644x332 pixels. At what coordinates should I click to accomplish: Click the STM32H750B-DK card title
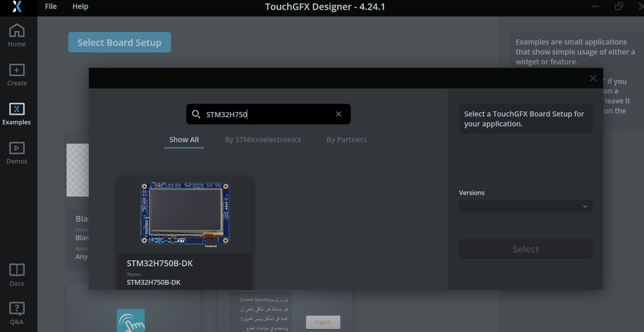tap(160, 264)
